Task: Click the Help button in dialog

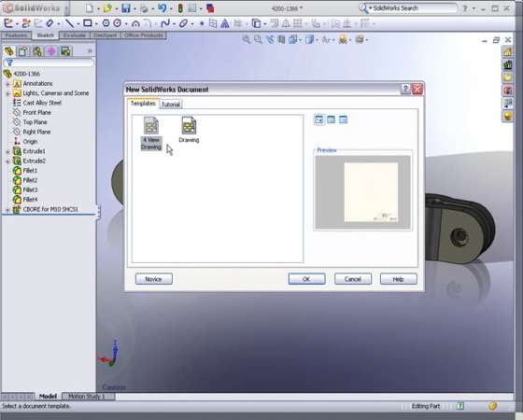Action: [x=398, y=279]
